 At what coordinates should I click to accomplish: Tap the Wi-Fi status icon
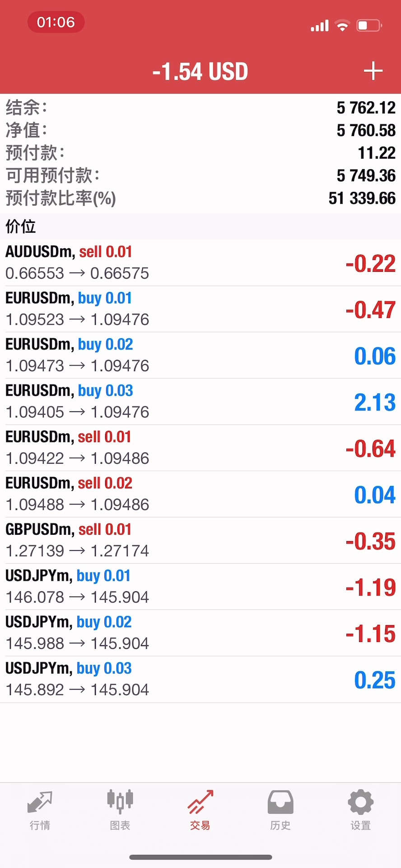[343, 25]
